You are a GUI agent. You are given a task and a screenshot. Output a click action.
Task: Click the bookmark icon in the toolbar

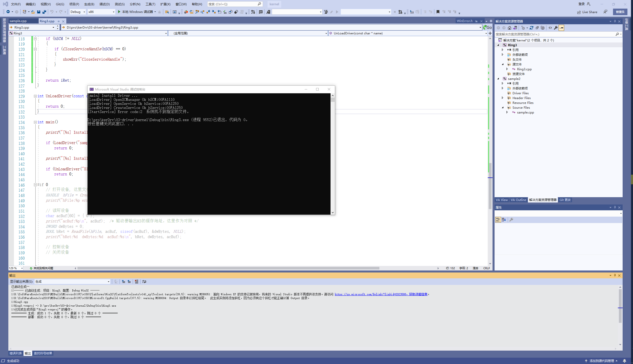(438, 12)
